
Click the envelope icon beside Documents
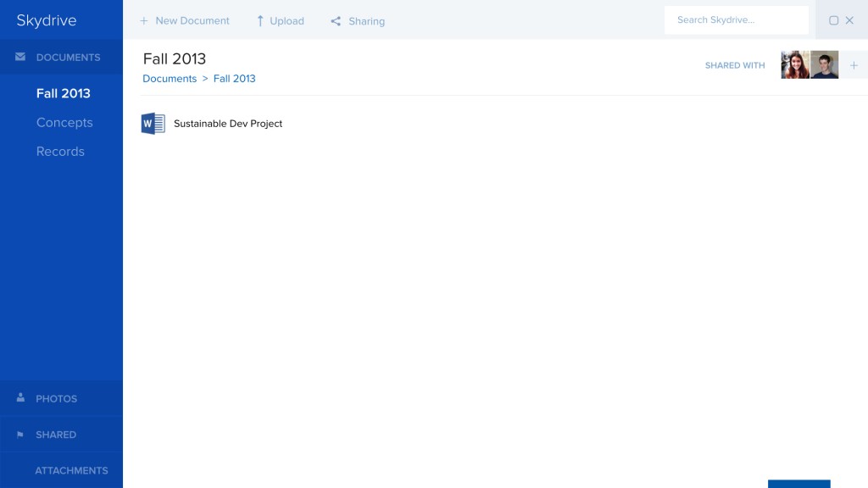20,57
